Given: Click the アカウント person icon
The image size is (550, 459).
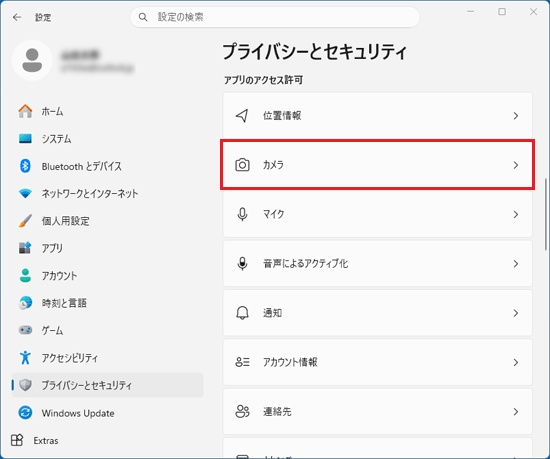Looking at the screenshot, I should pyautogui.click(x=25, y=275).
